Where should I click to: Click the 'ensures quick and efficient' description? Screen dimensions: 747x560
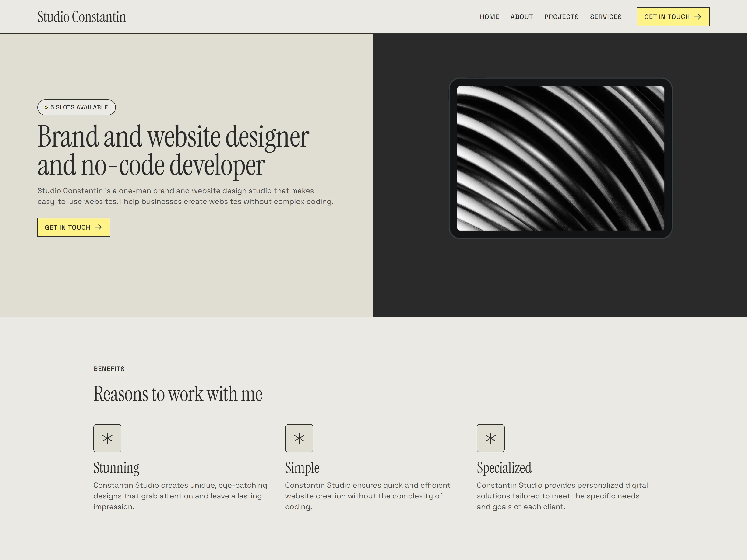click(367, 496)
